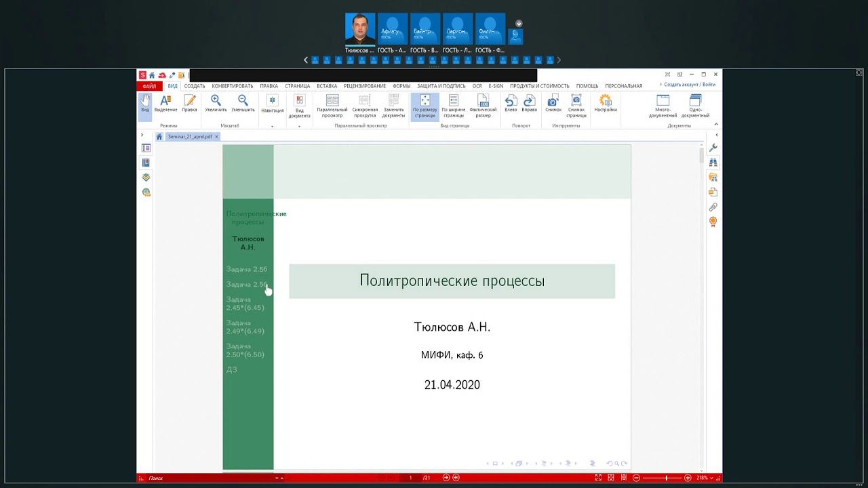Image resolution: width=868 pixels, height=488 pixels.
Task: Open the tools wrench panel at right
Action: pos(713,148)
